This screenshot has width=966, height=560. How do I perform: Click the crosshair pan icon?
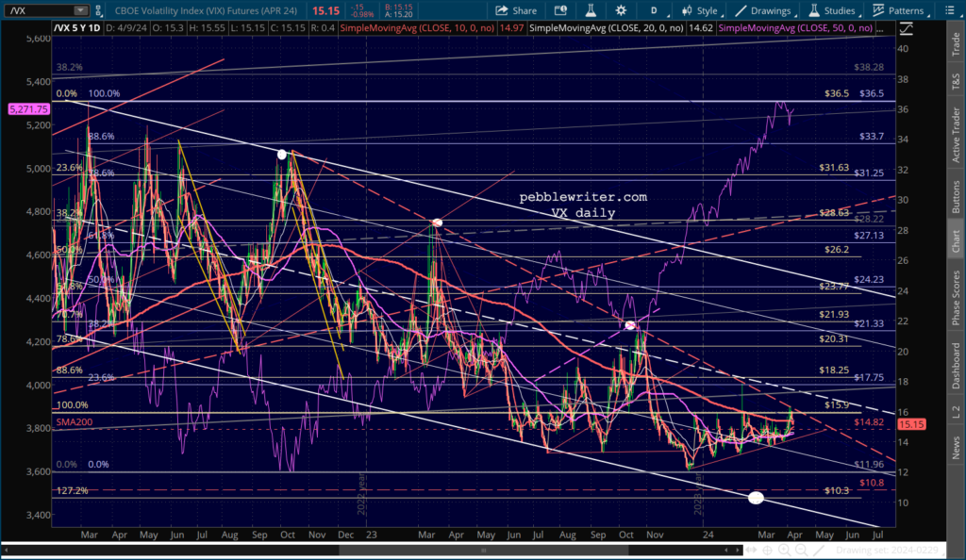click(768, 551)
